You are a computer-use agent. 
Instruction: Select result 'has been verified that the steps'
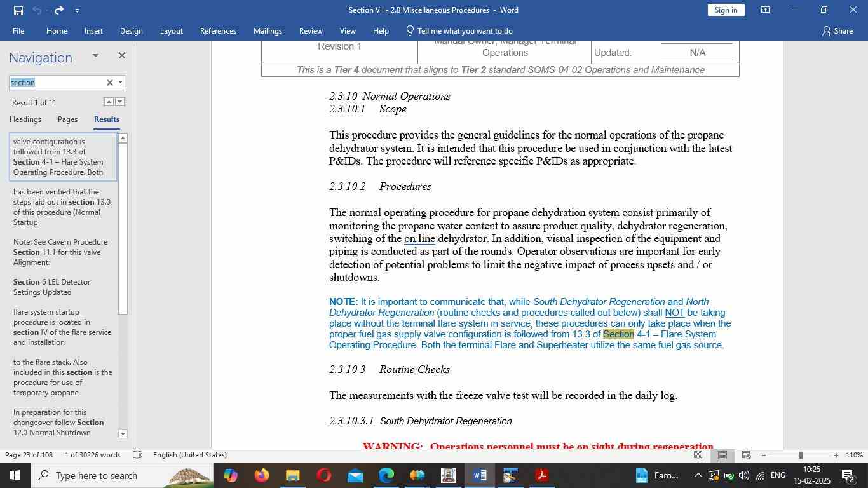click(63, 207)
